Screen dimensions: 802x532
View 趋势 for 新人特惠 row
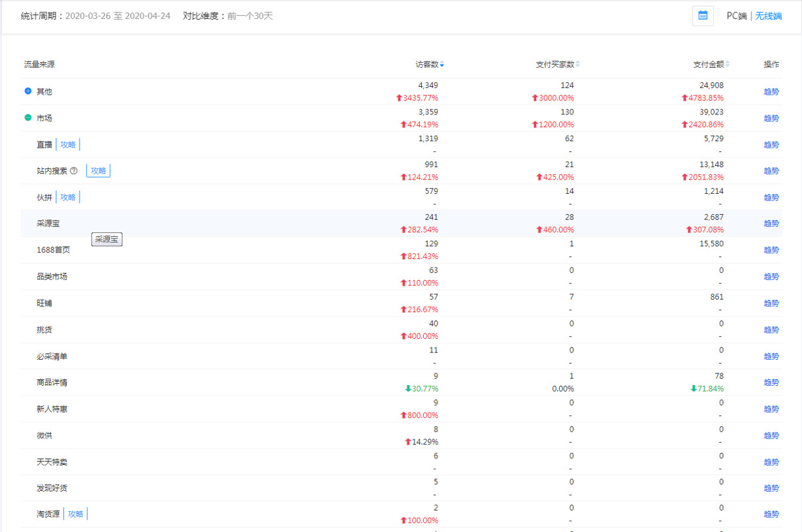[771, 409]
